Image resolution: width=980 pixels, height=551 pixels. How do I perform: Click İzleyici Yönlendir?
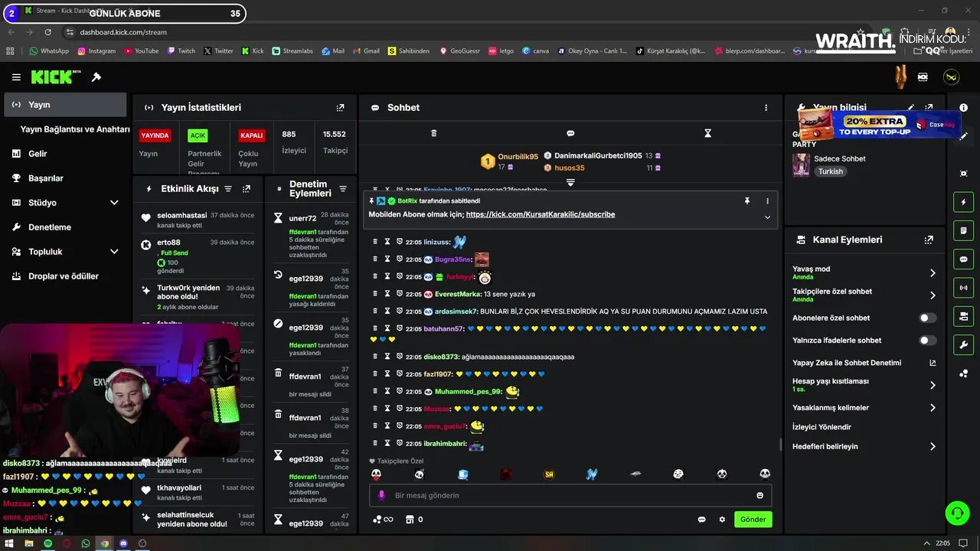pos(822,427)
